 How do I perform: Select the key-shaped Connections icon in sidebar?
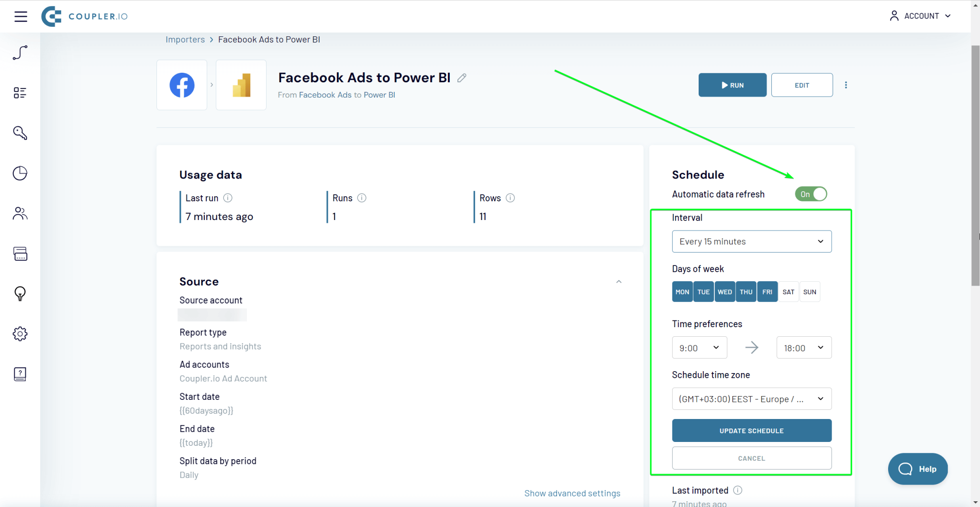[20, 133]
